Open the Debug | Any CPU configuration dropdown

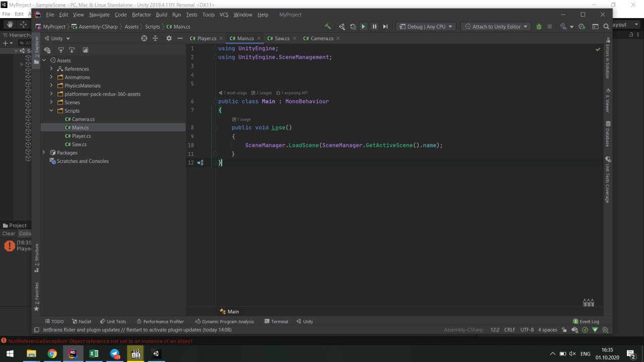click(x=425, y=27)
